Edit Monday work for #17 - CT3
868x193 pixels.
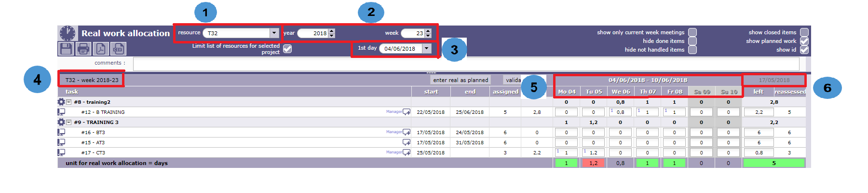tap(567, 152)
